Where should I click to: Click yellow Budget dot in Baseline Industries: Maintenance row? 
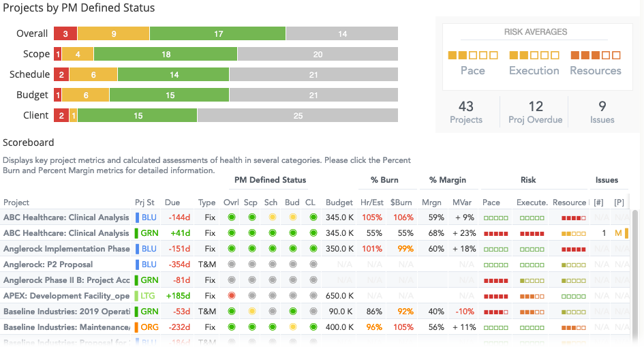(293, 327)
